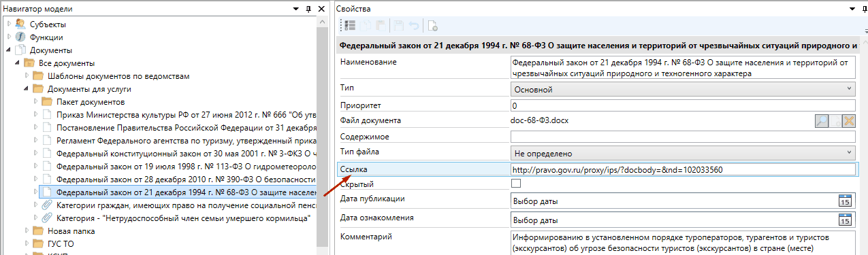Select Регламент Федерального агентства по туризму
The width and height of the screenshot is (868, 255).
(x=186, y=141)
